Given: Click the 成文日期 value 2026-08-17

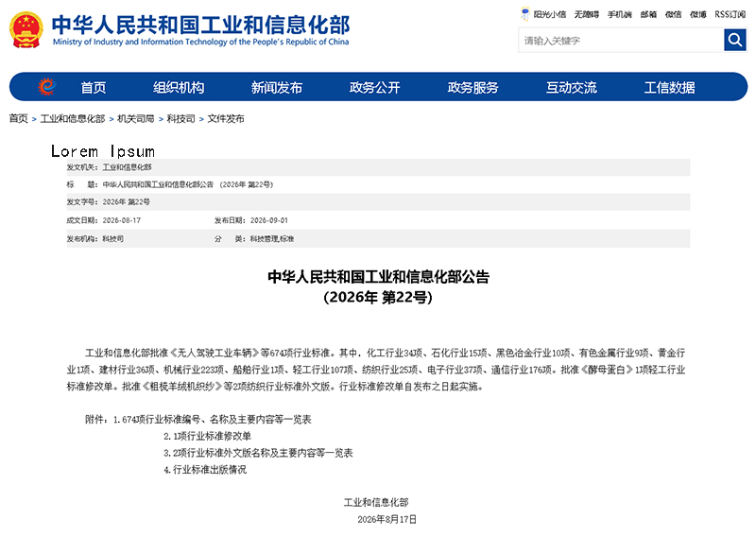Looking at the screenshot, I should pos(122,220).
